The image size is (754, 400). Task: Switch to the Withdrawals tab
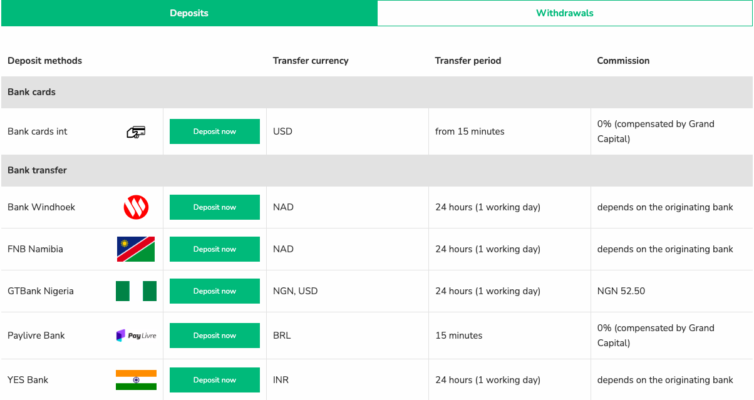pyautogui.click(x=565, y=13)
